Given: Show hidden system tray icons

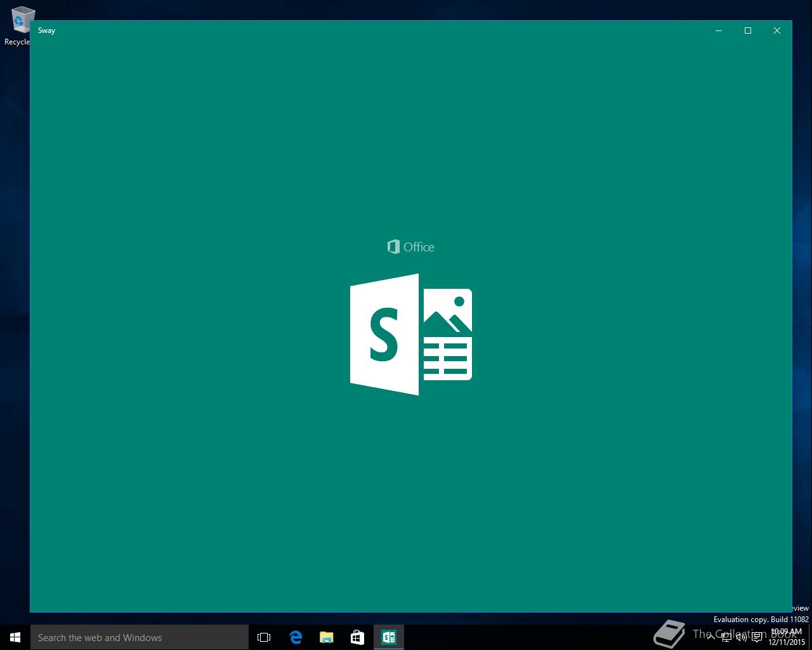Looking at the screenshot, I should point(711,637).
